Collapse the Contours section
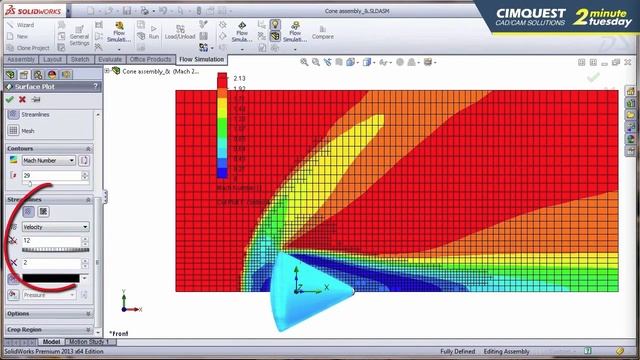 coord(88,149)
